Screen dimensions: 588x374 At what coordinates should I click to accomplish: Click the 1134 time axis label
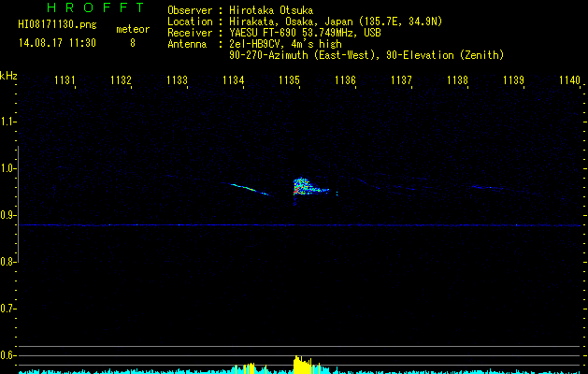(x=234, y=79)
